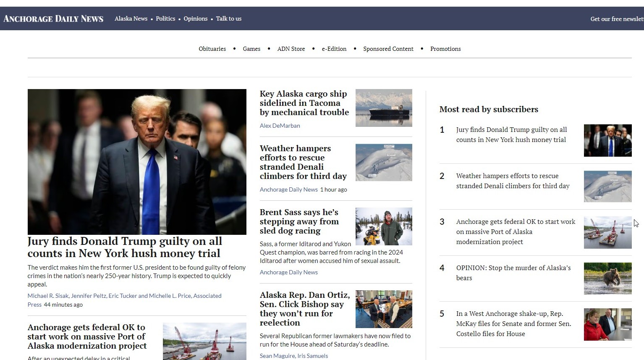Open most-read story about McKay and Costello
The image size is (644, 360).
tap(513, 323)
